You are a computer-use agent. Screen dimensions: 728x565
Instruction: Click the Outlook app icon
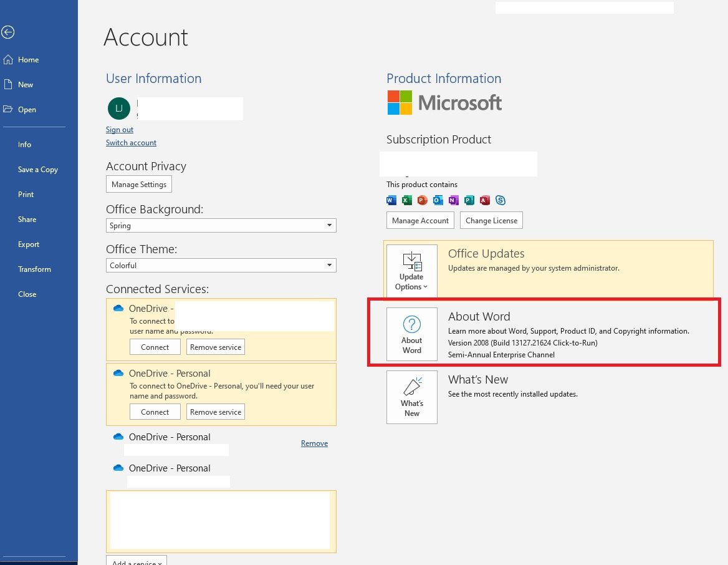tap(438, 200)
